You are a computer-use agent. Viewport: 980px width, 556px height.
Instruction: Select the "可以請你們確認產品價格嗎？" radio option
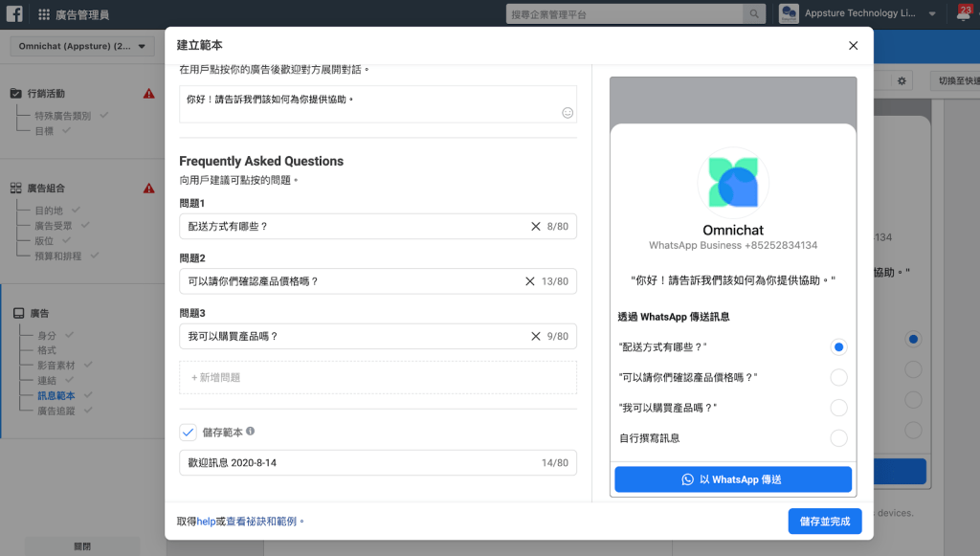[838, 377]
